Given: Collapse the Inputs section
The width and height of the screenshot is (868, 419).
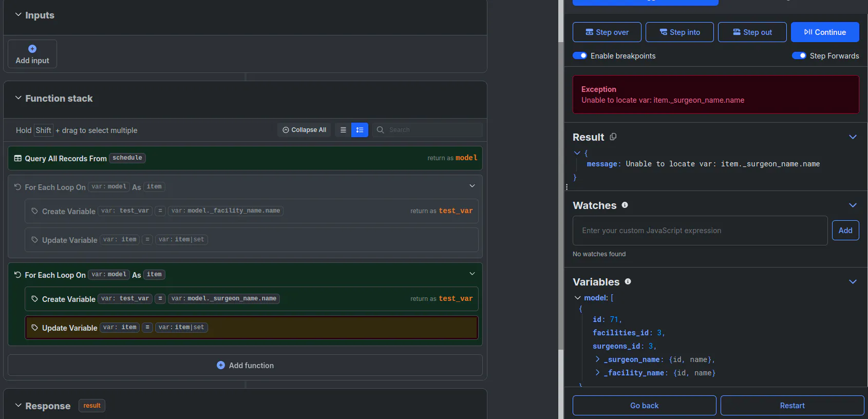Looking at the screenshot, I should tap(18, 15).
